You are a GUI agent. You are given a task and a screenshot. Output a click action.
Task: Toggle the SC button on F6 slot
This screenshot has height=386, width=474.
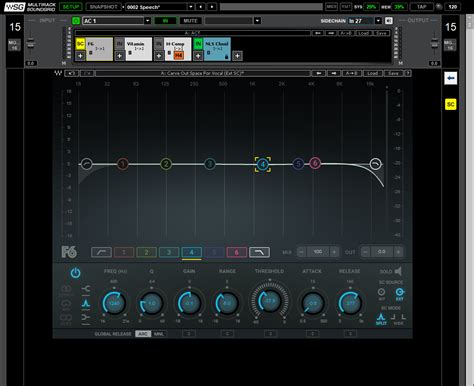pos(80,44)
